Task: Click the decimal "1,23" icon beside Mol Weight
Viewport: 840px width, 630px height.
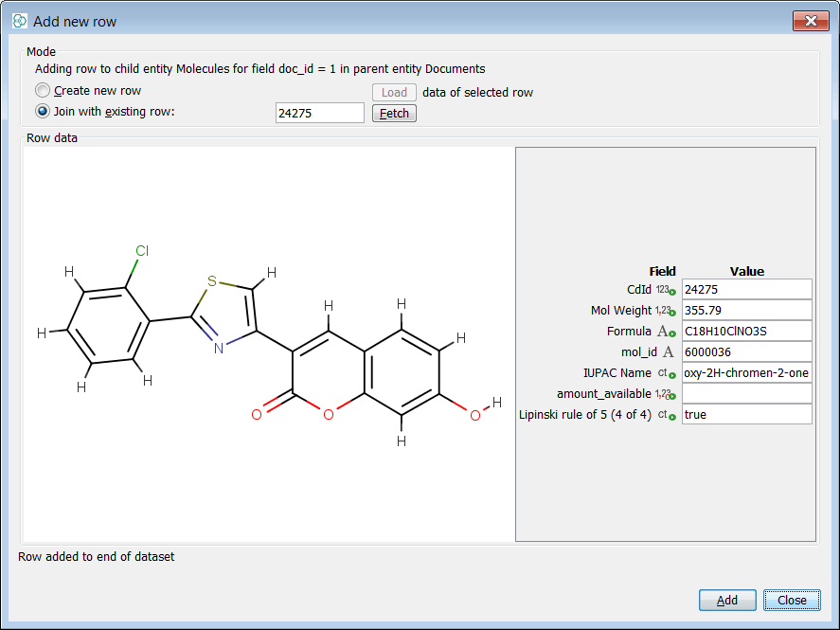Action: click(664, 312)
